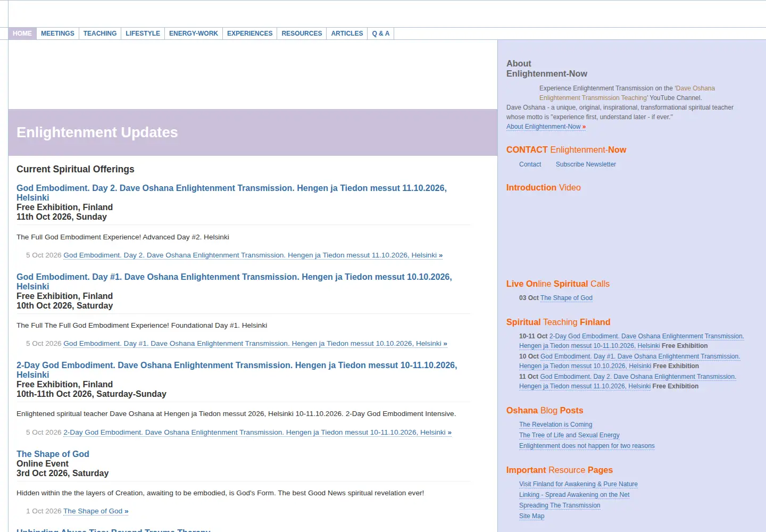Viewport: 766px width, 532px height.
Task: Open the ARTICLES menu item
Action: 347,34
